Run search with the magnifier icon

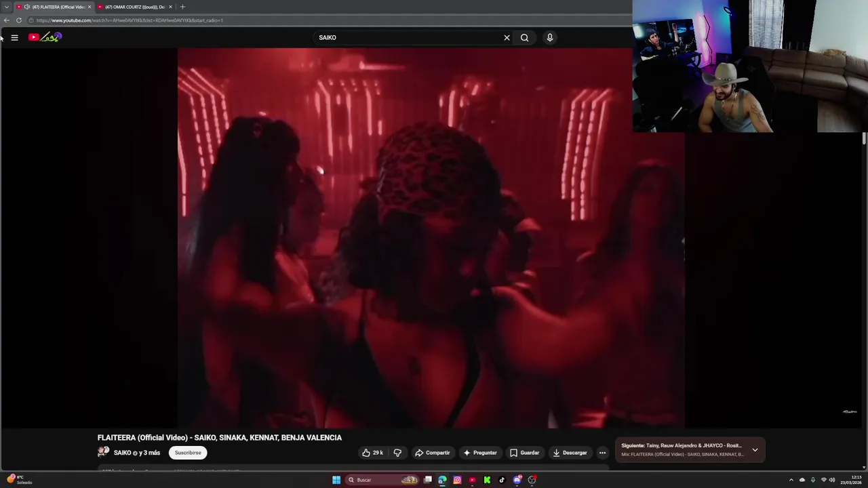pos(524,37)
